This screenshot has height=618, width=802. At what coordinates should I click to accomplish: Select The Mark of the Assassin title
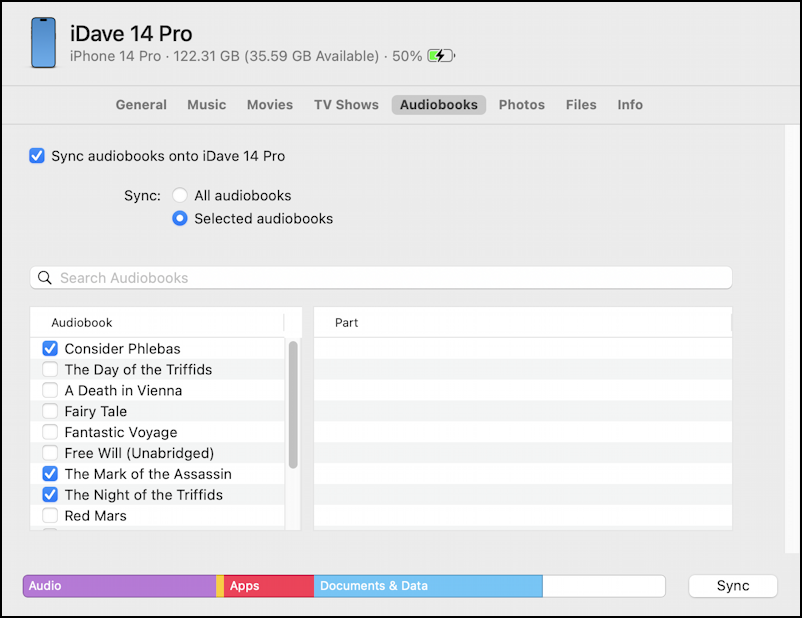point(148,474)
